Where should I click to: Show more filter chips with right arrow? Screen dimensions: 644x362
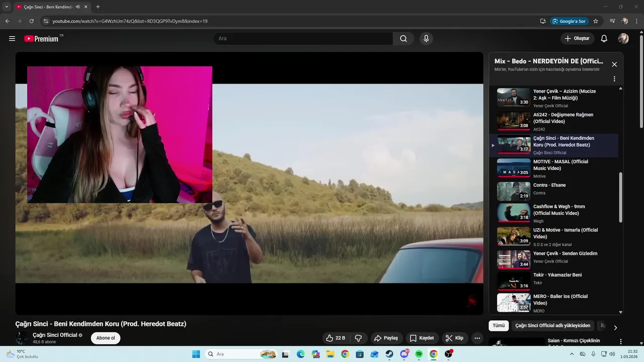pos(615,328)
